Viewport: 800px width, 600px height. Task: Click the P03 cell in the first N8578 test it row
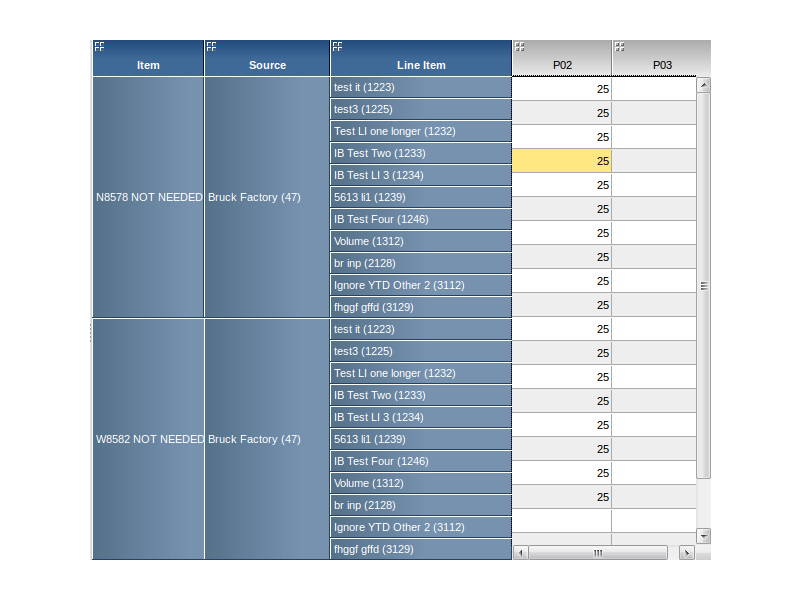click(654, 89)
